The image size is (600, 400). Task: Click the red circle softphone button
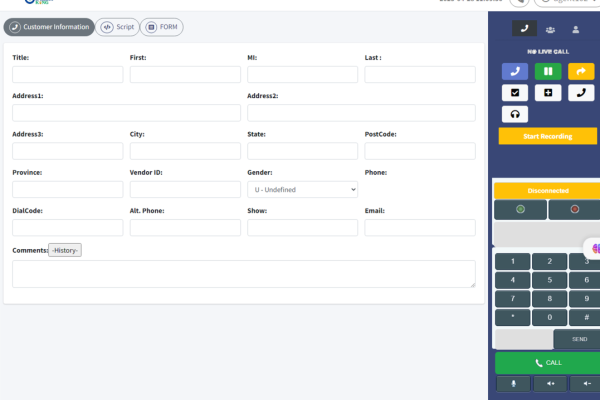(x=574, y=209)
